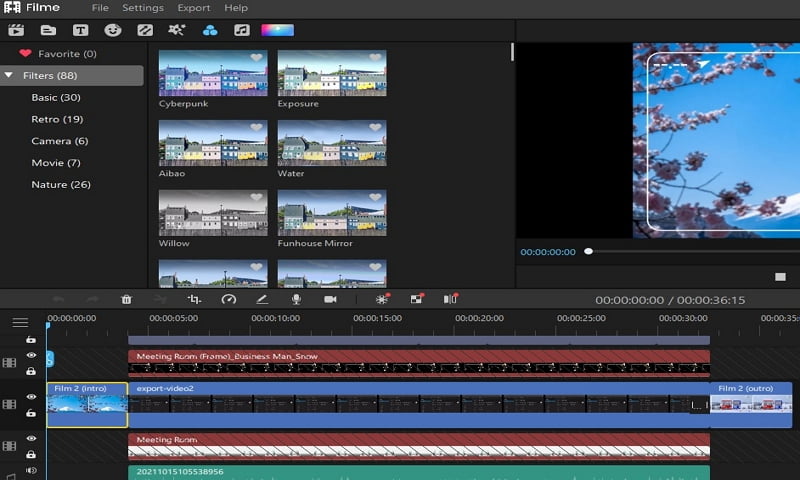Favorite the Funhouse Mirror filter heart

pyautogui.click(x=375, y=197)
